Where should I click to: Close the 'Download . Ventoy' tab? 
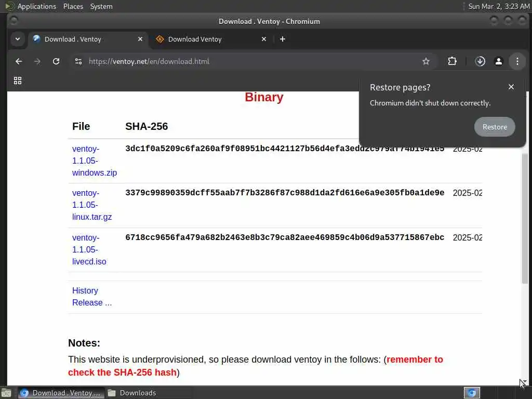point(140,39)
